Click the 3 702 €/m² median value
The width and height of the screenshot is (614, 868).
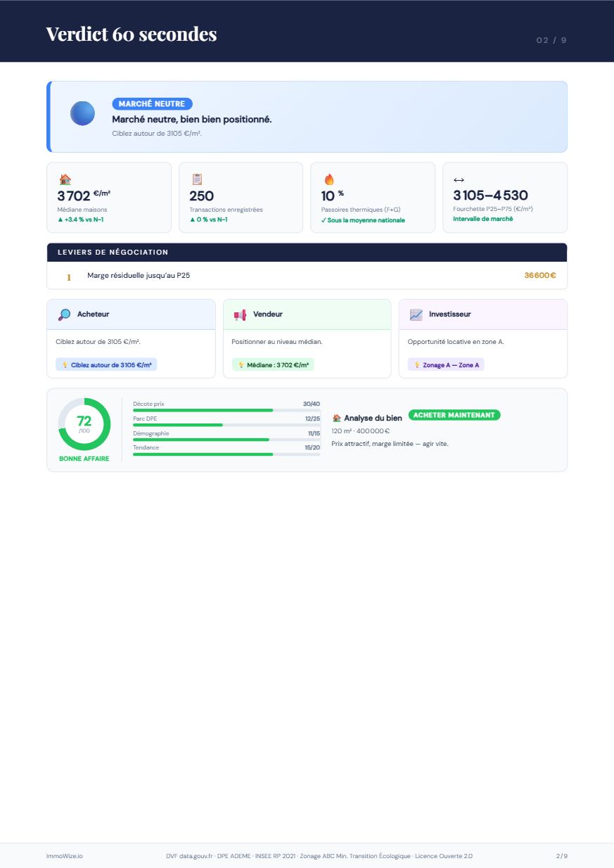[x=84, y=196]
